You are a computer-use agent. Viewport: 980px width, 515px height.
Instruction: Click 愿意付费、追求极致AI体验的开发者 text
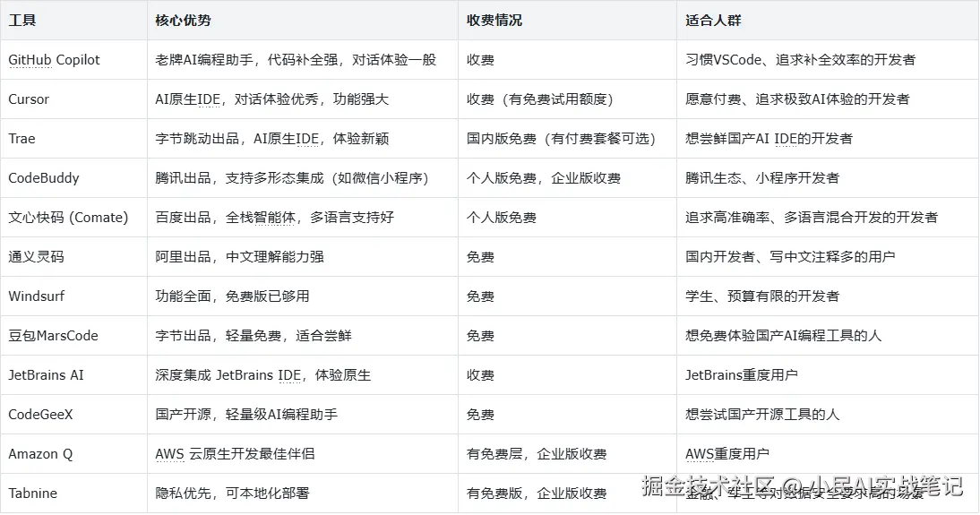coord(797,99)
